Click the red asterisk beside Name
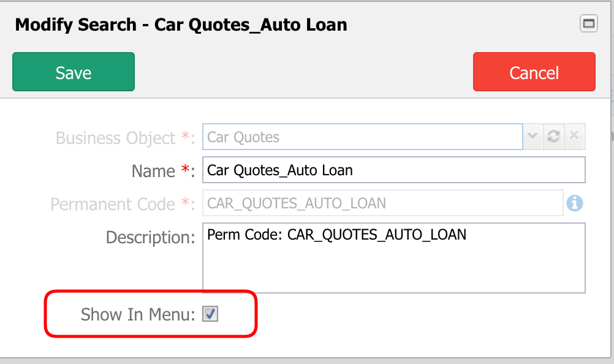Image resolution: width=614 pixels, height=364 pixels. pyautogui.click(x=185, y=169)
